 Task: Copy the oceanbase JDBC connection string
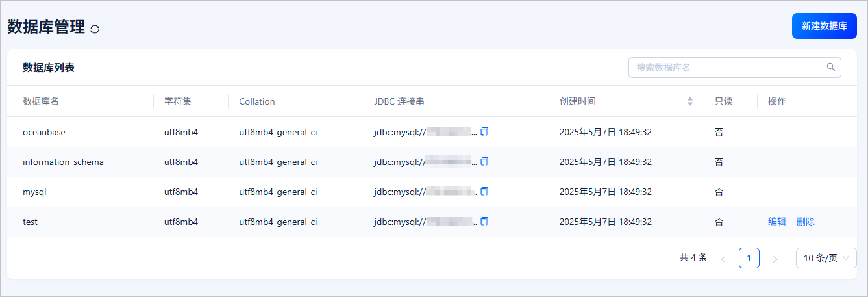coord(484,132)
